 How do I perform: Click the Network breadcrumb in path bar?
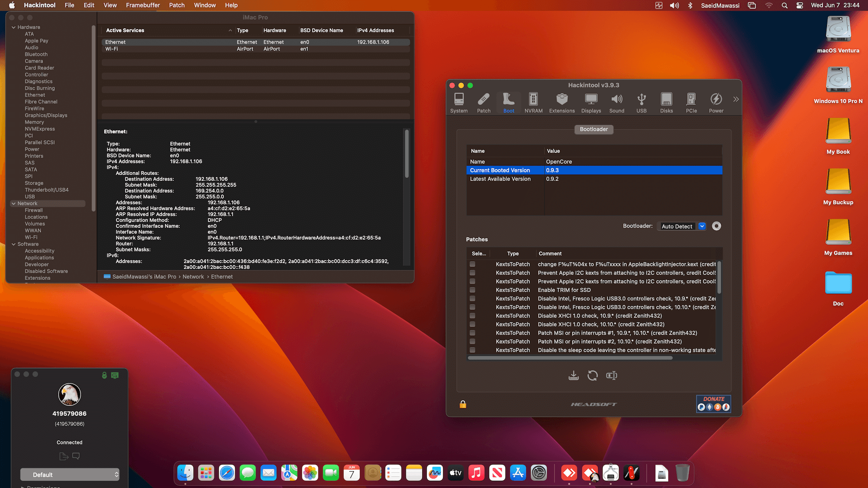[x=193, y=277]
